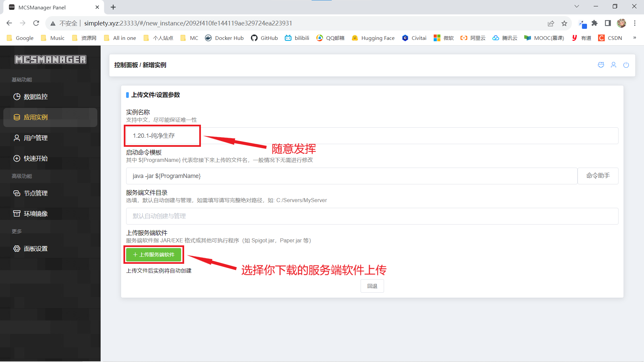Open Chrome tab search dropdown arrow

pos(577,6)
